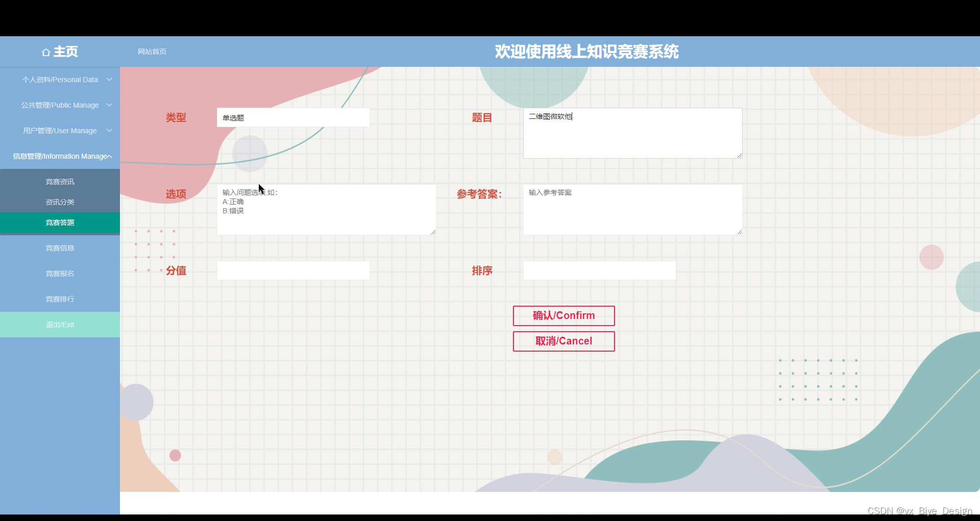Open the 竞赛信息 page

coord(60,248)
